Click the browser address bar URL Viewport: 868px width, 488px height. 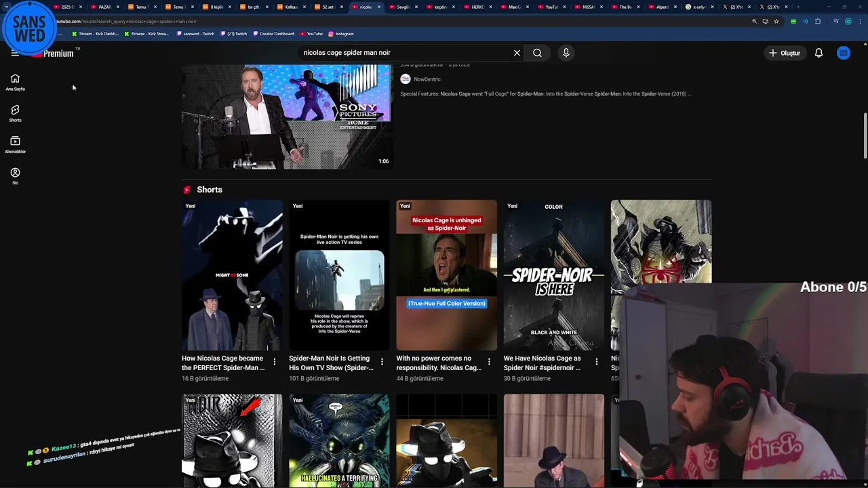[x=126, y=21]
